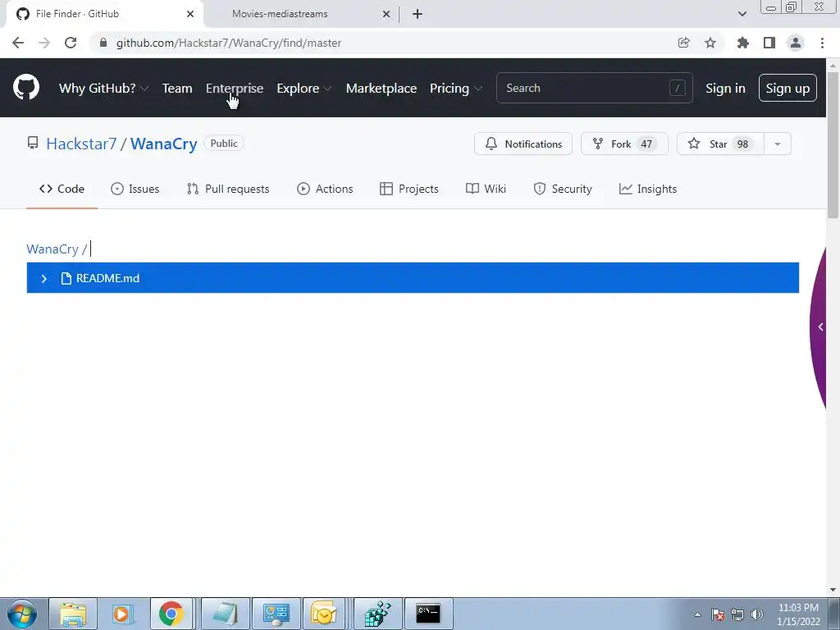Switch to Movies-mediastreams tab
Viewport: 840px width, 630px height.
[x=280, y=14]
